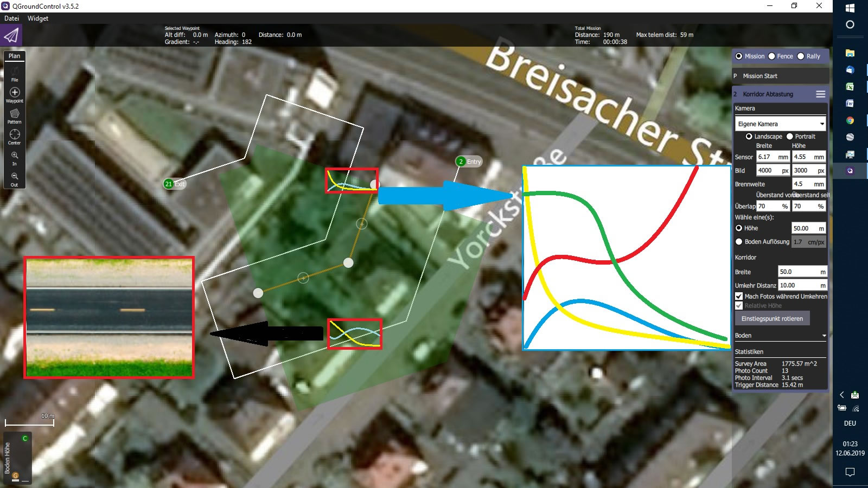Image resolution: width=868 pixels, height=488 pixels.
Task: Open the Datei menu
Action: coord(11,18)
